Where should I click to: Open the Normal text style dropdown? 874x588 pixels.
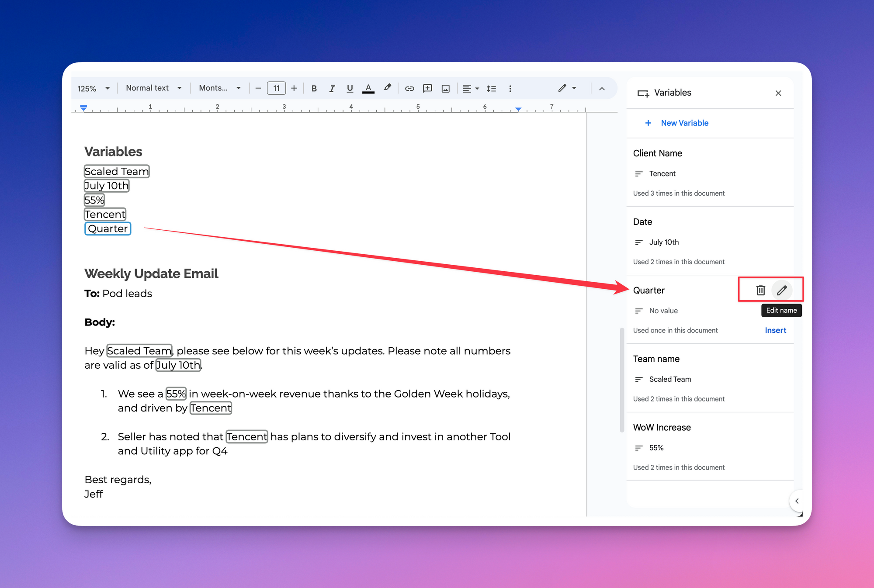[154, 88]
